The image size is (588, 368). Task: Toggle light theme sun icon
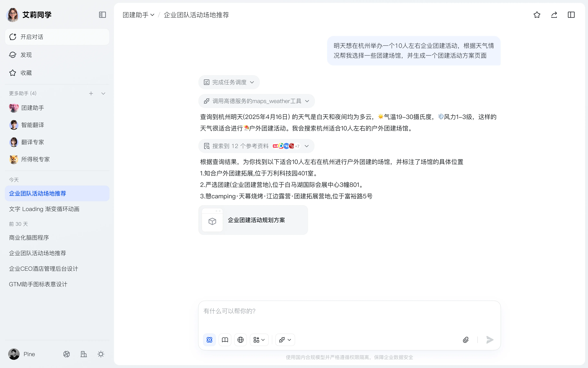101,354
